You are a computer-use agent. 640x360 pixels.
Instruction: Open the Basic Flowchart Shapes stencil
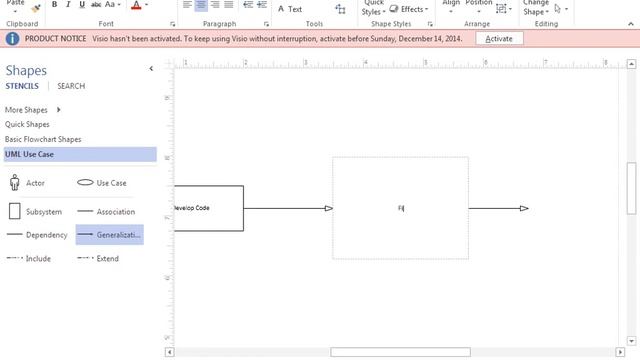coord(43,139)
